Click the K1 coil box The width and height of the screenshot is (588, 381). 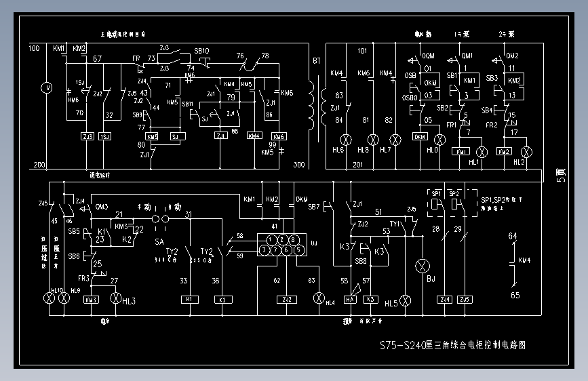coord(189,300)
